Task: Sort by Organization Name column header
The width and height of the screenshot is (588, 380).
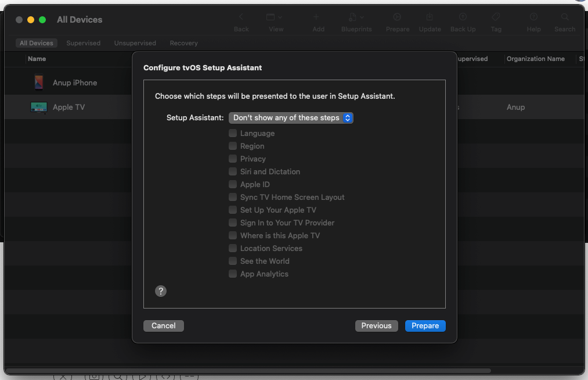Action: (536, 59)
